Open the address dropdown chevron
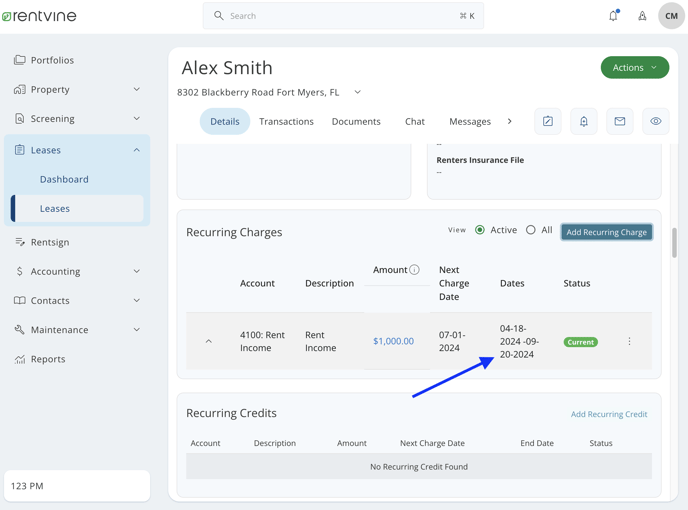The width and height of the screenshot is (688, 510). 358,92
